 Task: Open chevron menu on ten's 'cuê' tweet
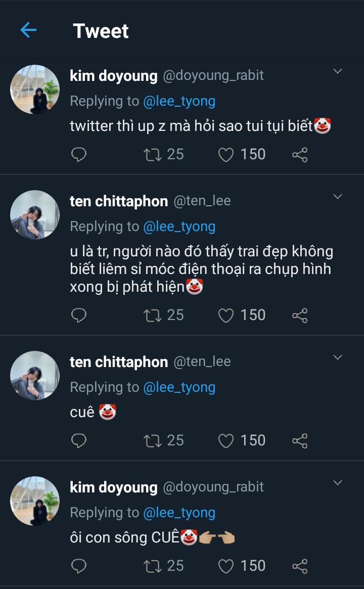[x=338, y=357]
